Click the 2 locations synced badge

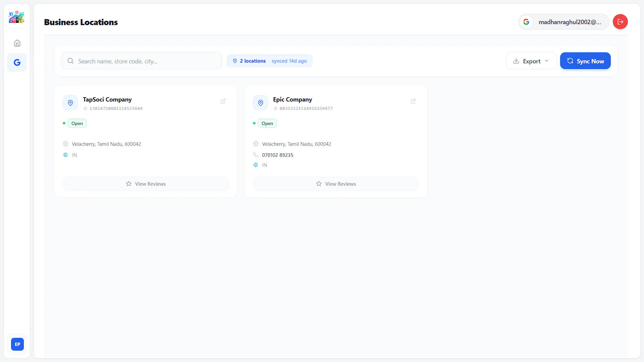coord(270,61)
